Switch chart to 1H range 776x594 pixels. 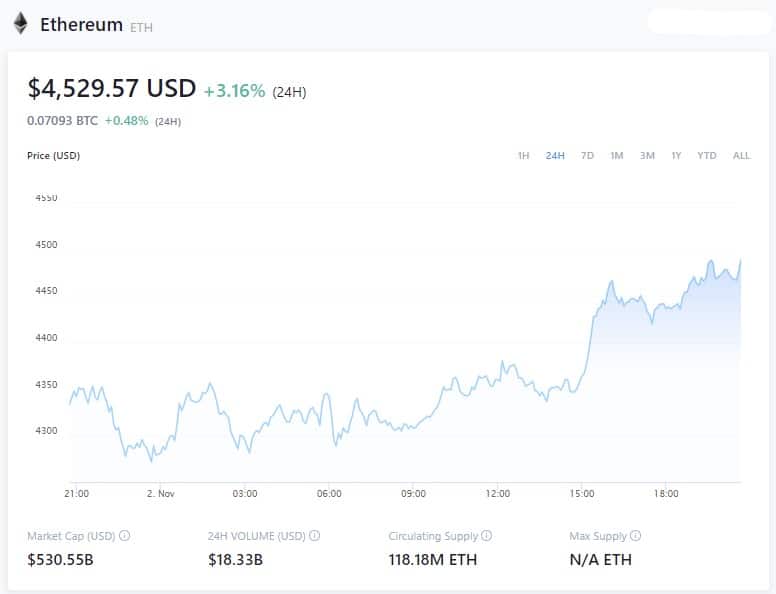click(523, 155)
